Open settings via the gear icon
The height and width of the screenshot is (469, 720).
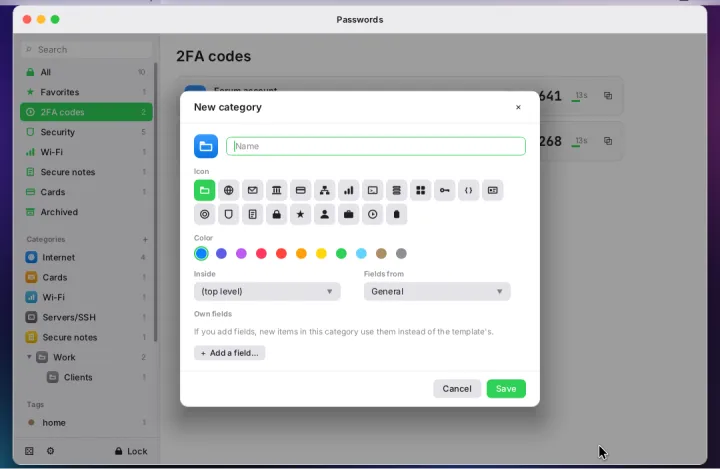click(x=51, y=451)
